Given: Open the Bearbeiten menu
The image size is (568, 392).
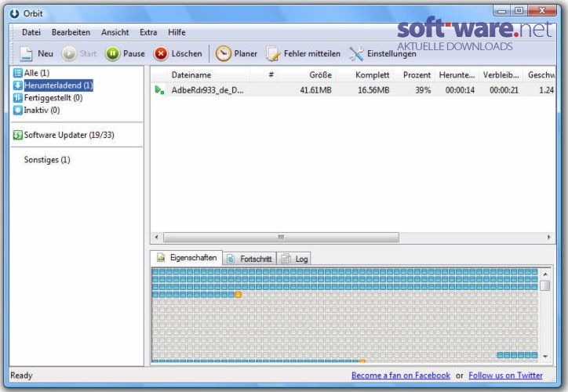Looking at the screenshot, I should (71, 32).
